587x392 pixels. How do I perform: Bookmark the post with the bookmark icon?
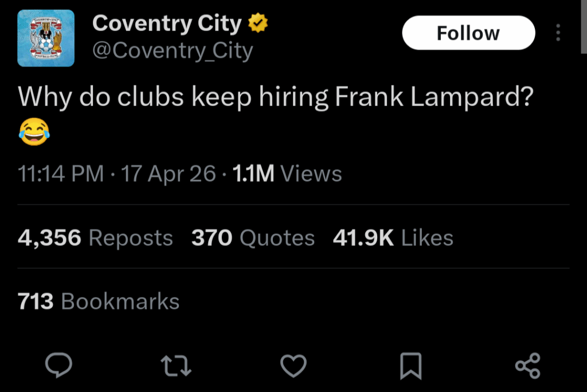(x=411, y=364)
